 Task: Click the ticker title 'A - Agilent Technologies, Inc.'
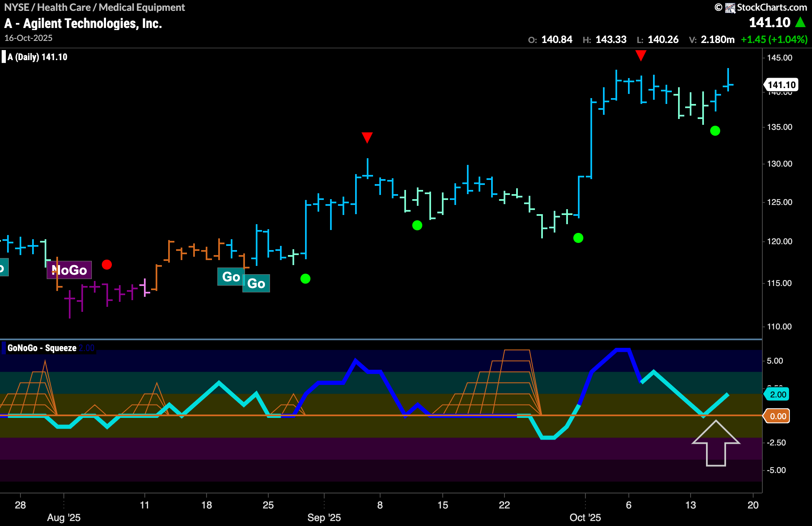point(83,23)
